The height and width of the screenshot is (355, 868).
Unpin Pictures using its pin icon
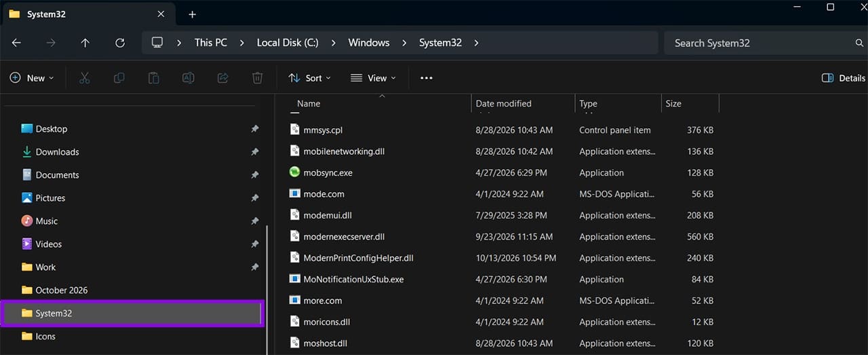tap(255, 198)
